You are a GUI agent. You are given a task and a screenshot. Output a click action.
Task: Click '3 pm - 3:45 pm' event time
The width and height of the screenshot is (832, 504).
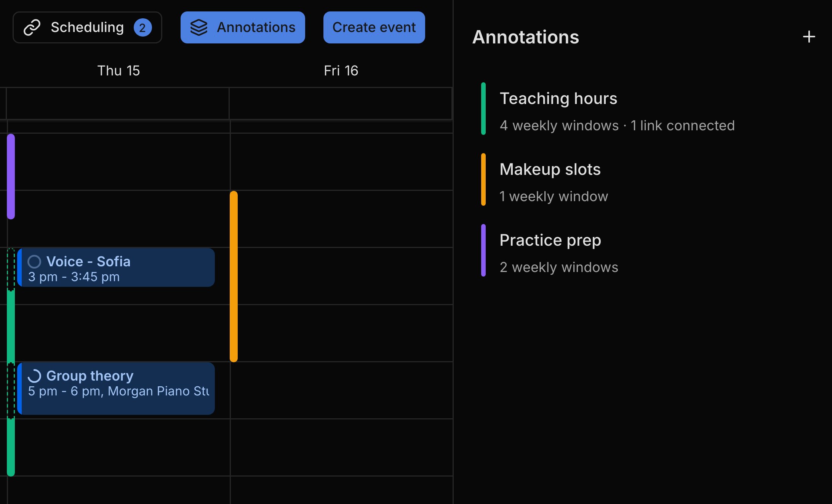74,277
